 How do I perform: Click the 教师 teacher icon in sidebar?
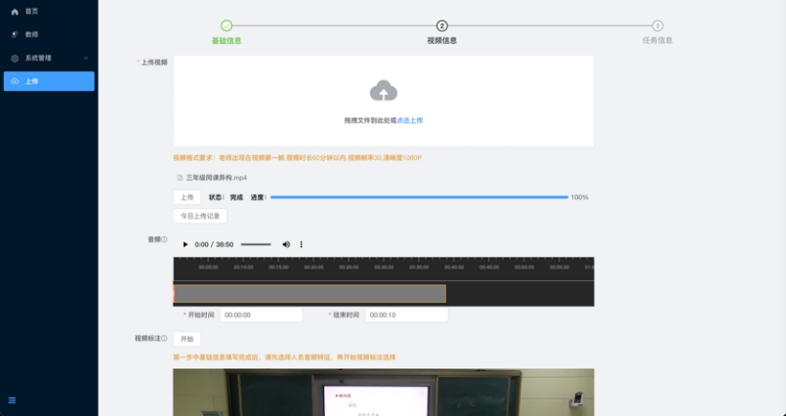(x=14, y=34)
